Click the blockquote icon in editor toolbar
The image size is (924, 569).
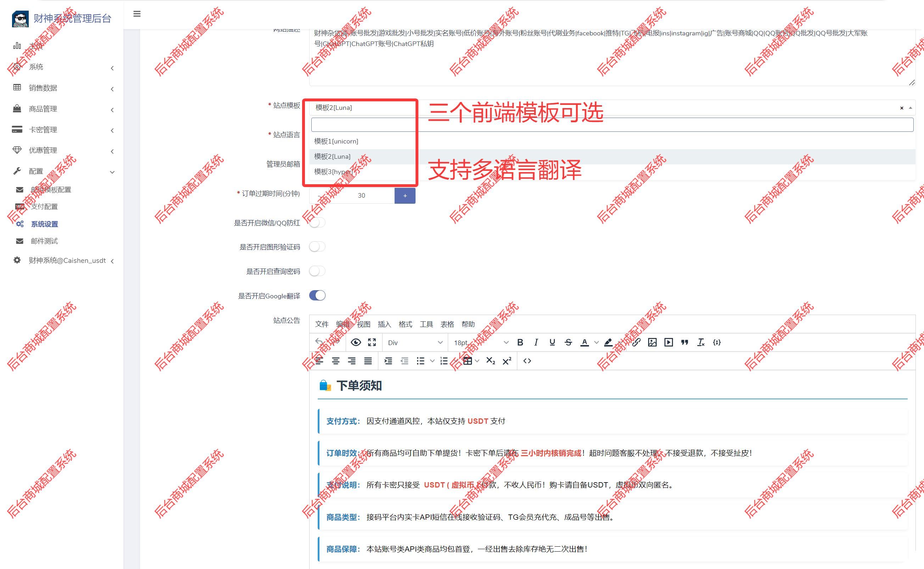tap(685, 342)
